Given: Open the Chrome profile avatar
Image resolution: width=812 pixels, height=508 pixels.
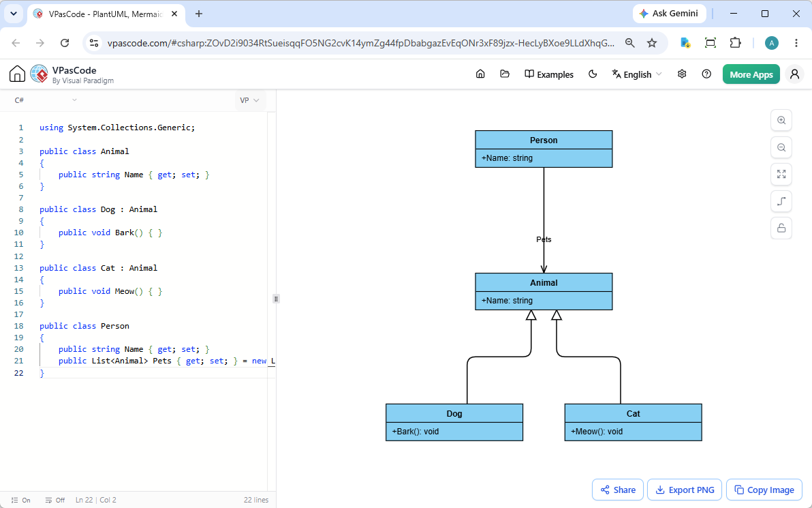Looking at the screenshot, I should pyautogui.click(x=772, y=43).
